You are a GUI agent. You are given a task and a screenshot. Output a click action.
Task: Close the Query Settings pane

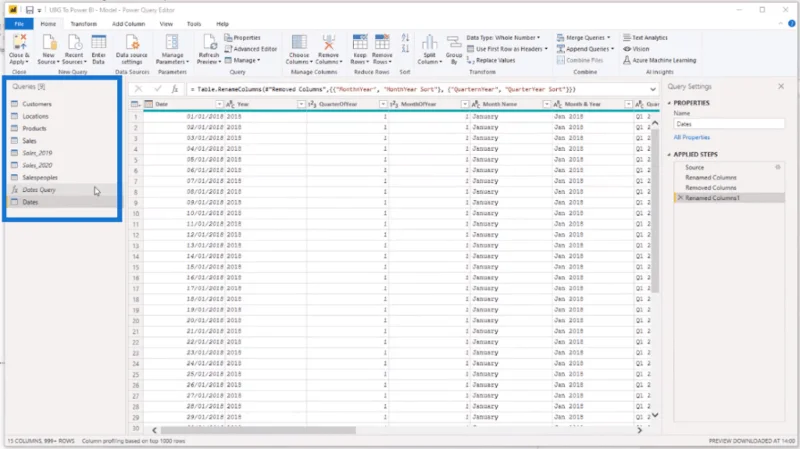(781, 87)
